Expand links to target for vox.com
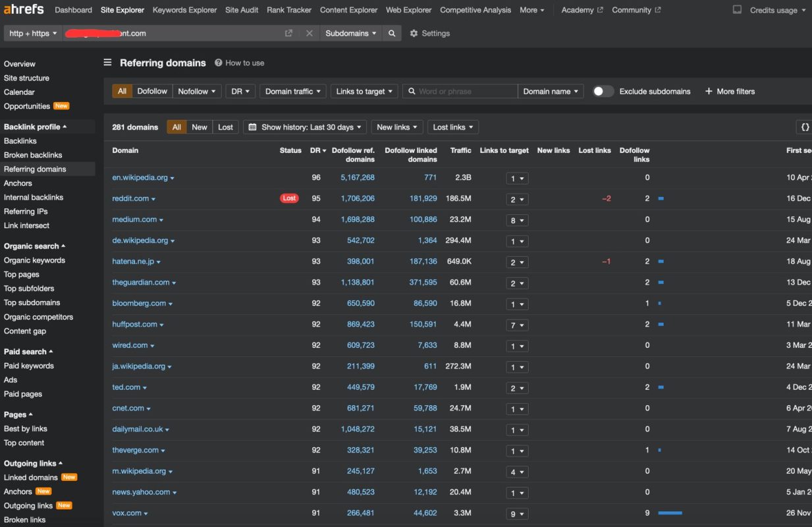This screenshot has width=812, height=527. [x=517, y=514]
